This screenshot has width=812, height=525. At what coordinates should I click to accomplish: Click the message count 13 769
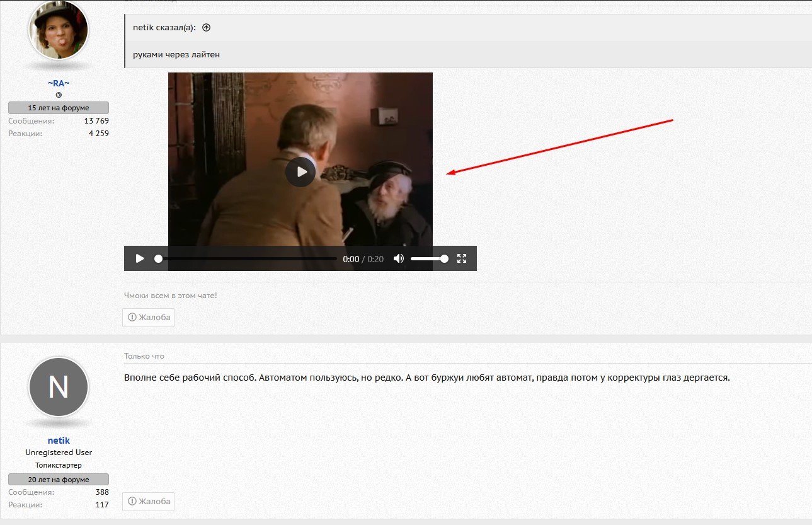click(96, 120)
